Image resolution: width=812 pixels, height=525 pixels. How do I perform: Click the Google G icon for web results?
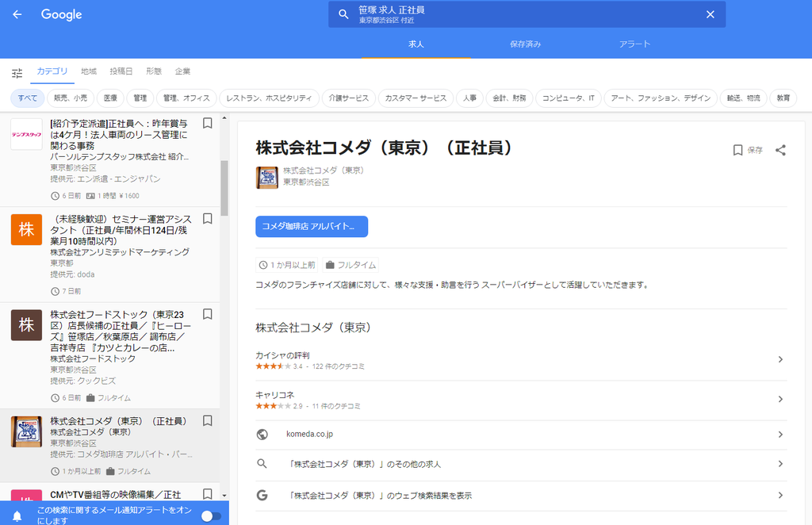click(262, 495)
